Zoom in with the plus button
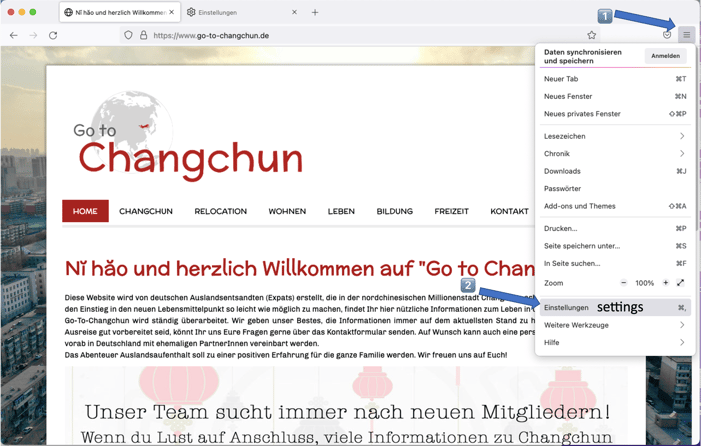 pos(666,282)
